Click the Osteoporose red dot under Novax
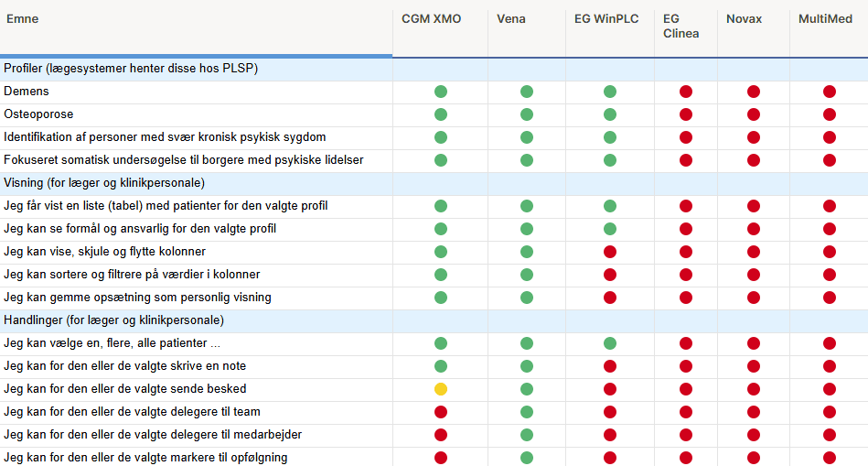The height and width of the screenshot is (466, 868). pos(754,114)
